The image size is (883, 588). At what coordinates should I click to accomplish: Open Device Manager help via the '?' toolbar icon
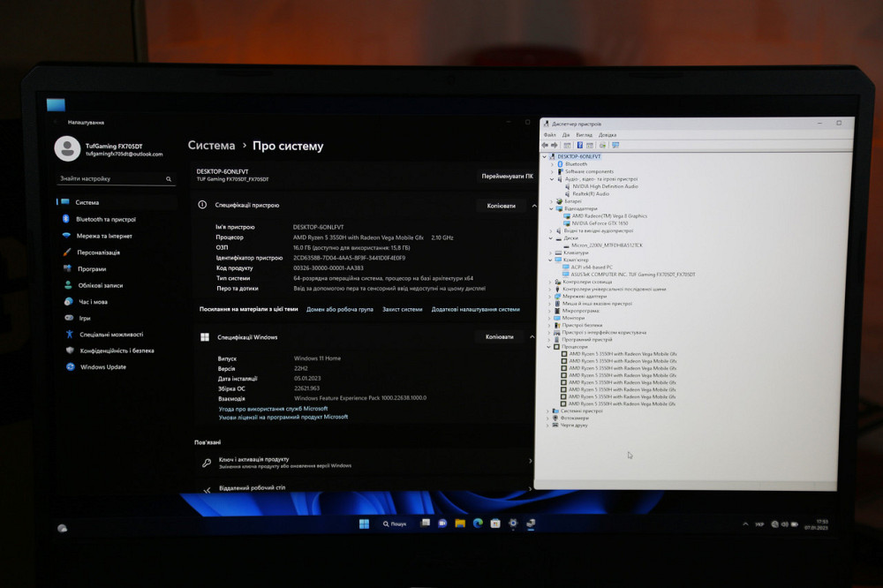[580, 144]
